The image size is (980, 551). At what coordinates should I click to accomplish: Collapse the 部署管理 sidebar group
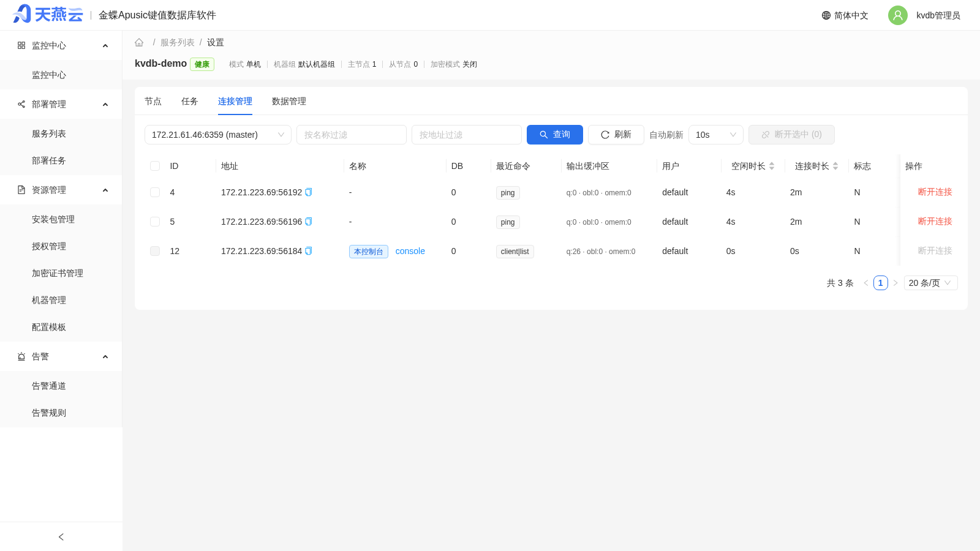[61, 104]
